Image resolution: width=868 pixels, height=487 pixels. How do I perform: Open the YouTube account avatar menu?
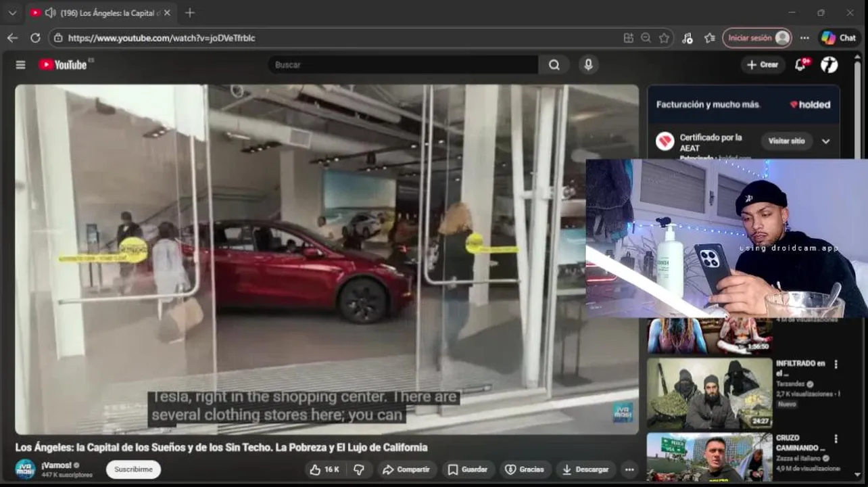[829, 65]
